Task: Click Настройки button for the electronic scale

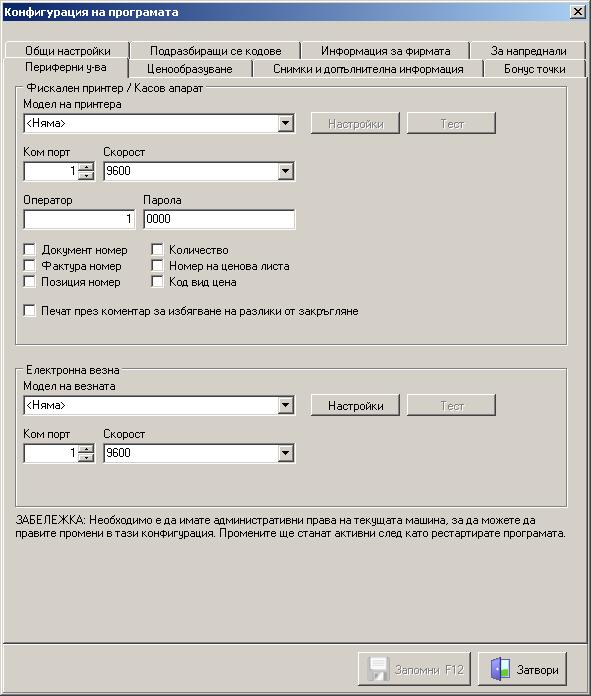Action: (x=355, y=405)
